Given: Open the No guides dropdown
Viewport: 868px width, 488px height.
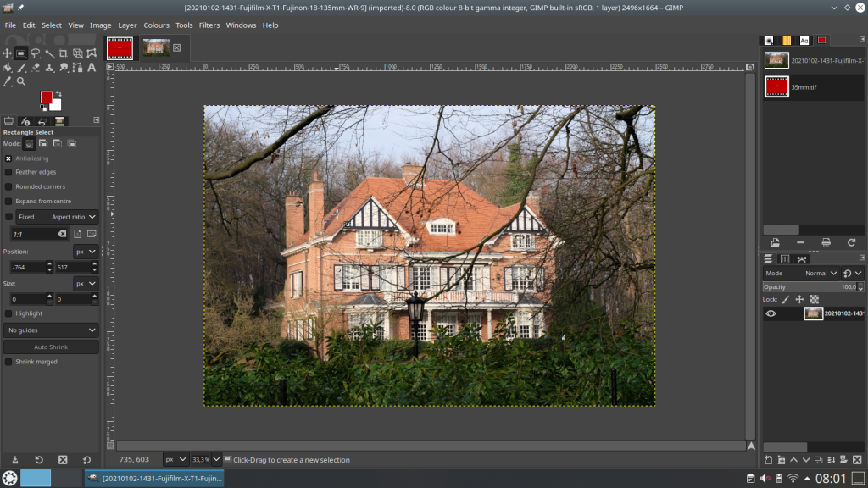Looking at the screenshot, I should click(51, 330).
